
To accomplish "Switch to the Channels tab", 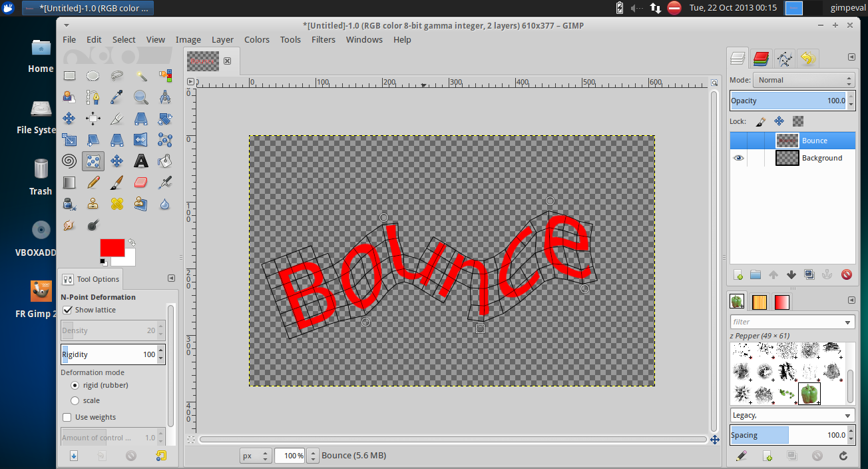I will [x=762, y=59].
